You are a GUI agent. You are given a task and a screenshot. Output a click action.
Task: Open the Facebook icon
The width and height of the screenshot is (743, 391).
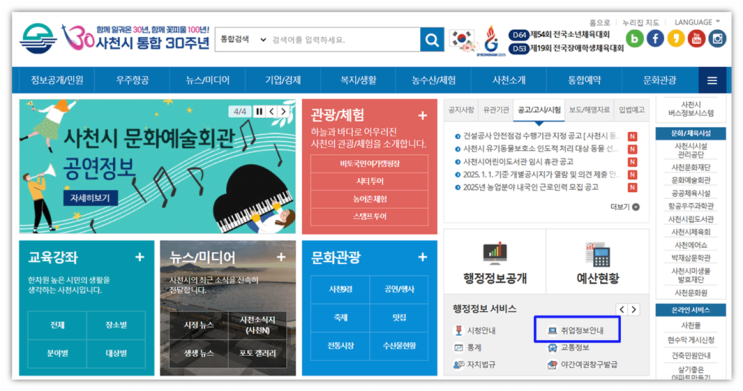(655, 38)
